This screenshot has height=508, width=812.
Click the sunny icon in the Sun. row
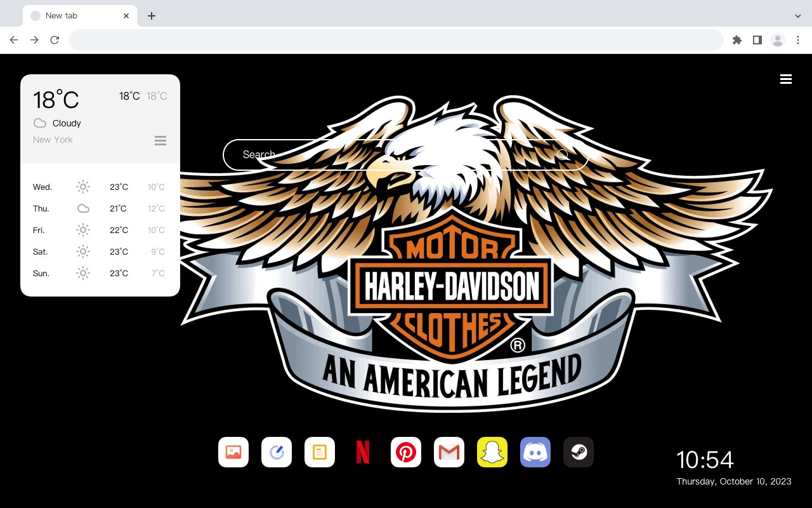pos(83,273)
